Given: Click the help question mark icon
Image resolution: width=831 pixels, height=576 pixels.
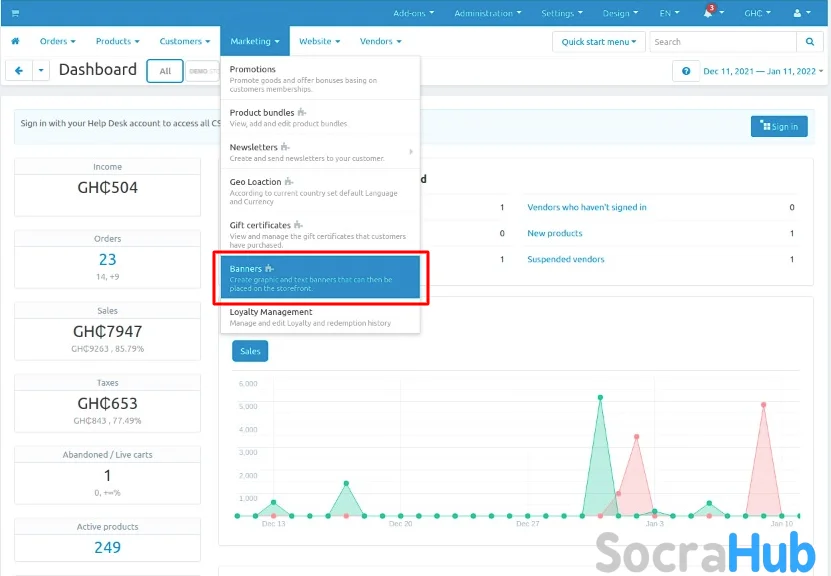Looking at the screenshot, I should [685, 71].
